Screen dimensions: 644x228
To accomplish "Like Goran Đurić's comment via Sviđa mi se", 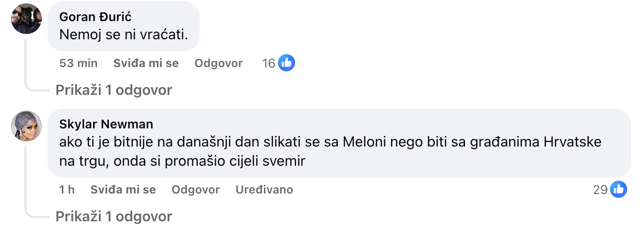I will click(146, 63).
